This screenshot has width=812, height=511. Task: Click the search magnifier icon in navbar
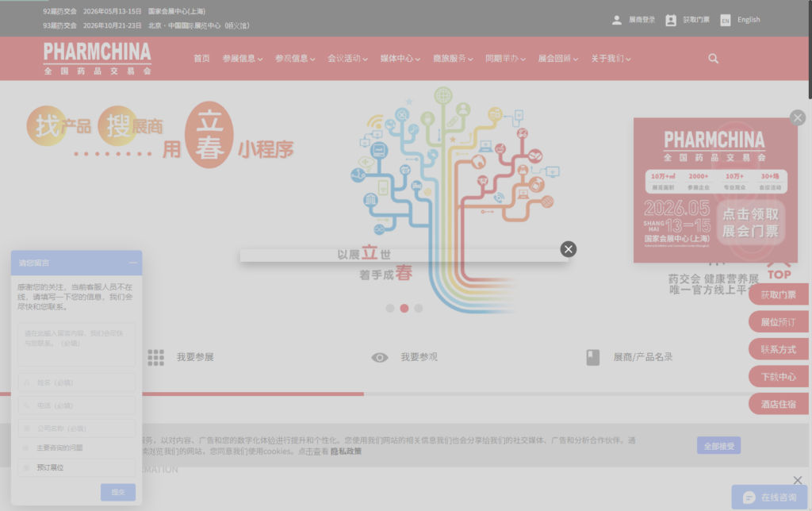pyautogui.click(x=713, y=59)
